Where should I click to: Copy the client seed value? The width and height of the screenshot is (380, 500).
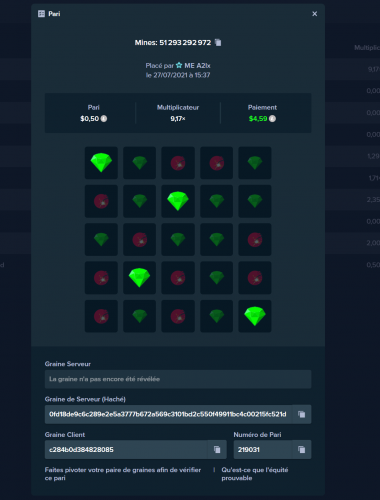coord(217,450)
